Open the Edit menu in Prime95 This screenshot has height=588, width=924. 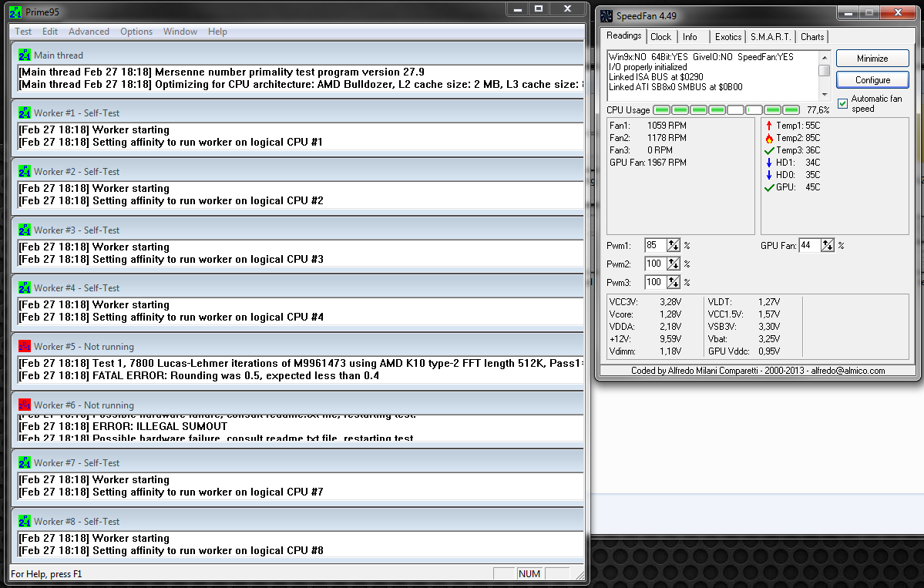pos(50,32)
